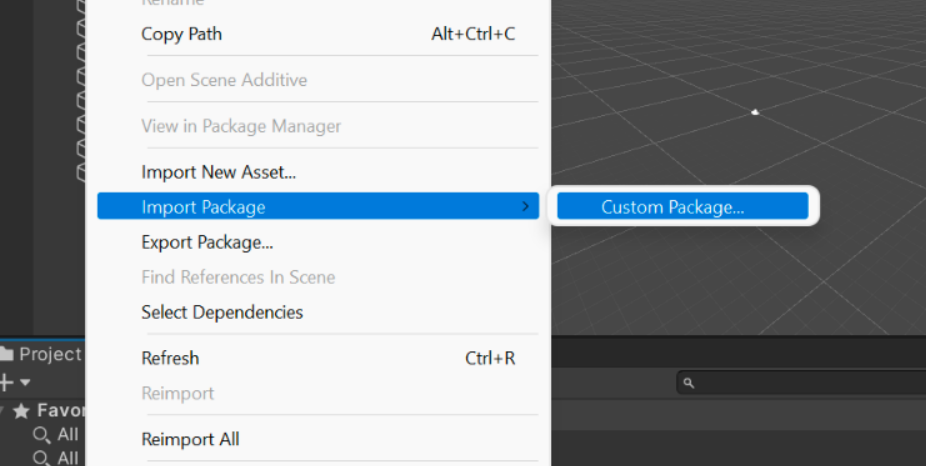The height and width of the screenshot is (466, 926).
Task: Click the topmost visible cube icon in hierarchy
Action: click(83, 8)
